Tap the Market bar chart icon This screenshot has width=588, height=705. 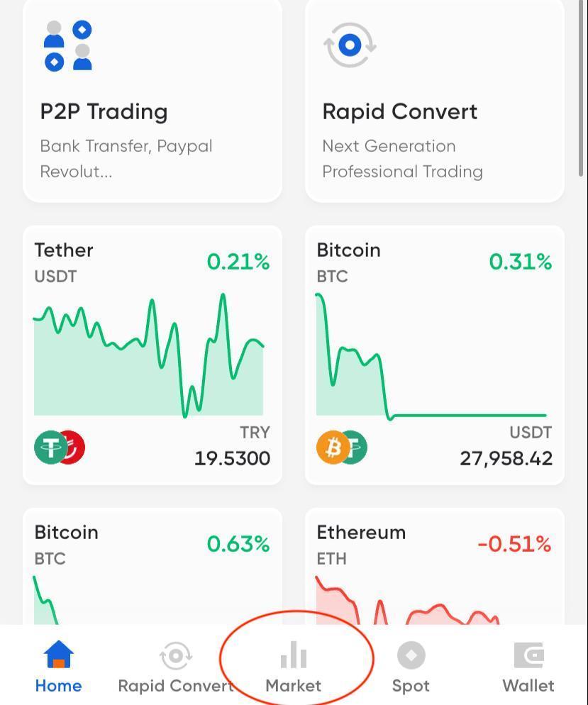click(294, 656)
